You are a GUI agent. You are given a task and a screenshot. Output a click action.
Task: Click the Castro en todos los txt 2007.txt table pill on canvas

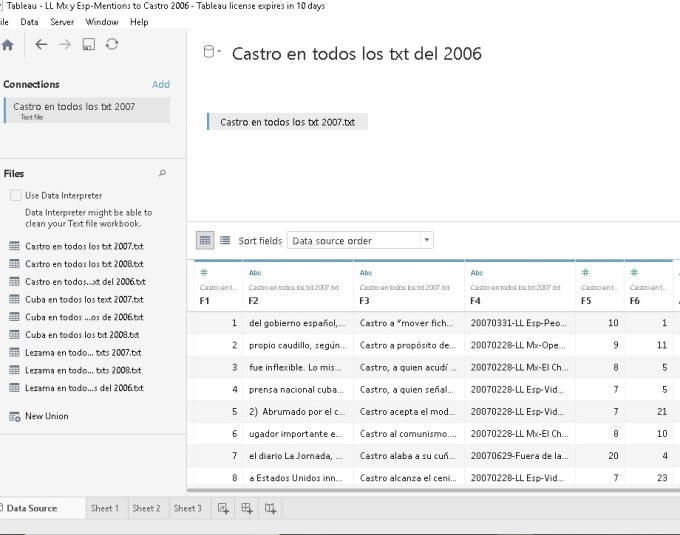click(x=288, y=122)
